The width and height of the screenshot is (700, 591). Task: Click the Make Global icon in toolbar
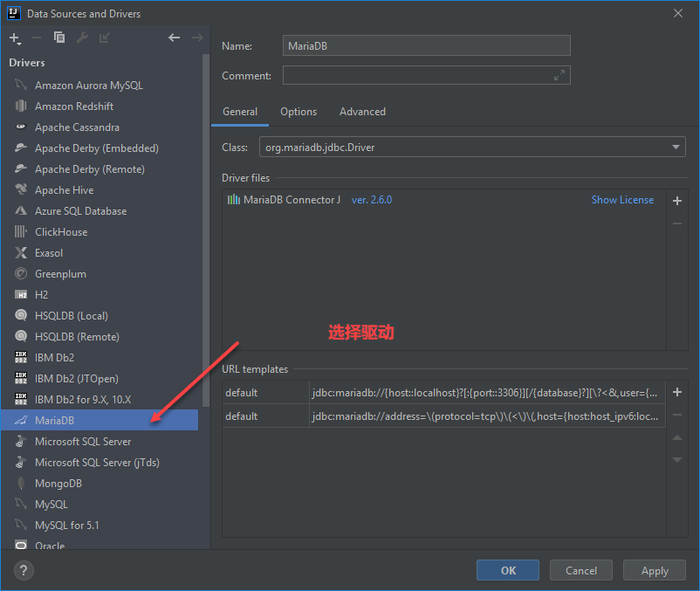[105, 38]
